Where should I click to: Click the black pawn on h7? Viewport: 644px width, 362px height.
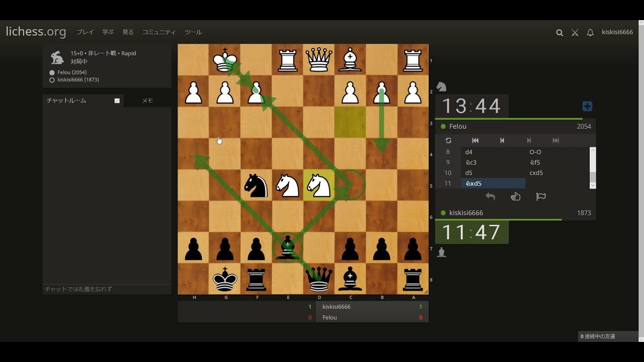(194, 248)
